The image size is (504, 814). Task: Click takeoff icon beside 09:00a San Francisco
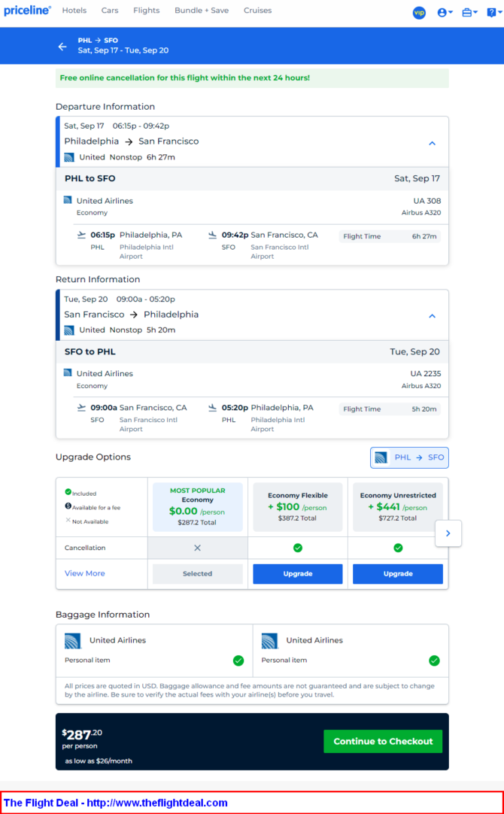coord(81,408)
